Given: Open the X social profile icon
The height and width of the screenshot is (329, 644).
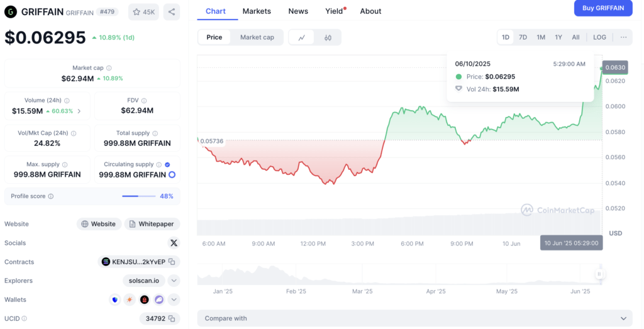Looking at the screenshot, I should [x=174, y=243].
